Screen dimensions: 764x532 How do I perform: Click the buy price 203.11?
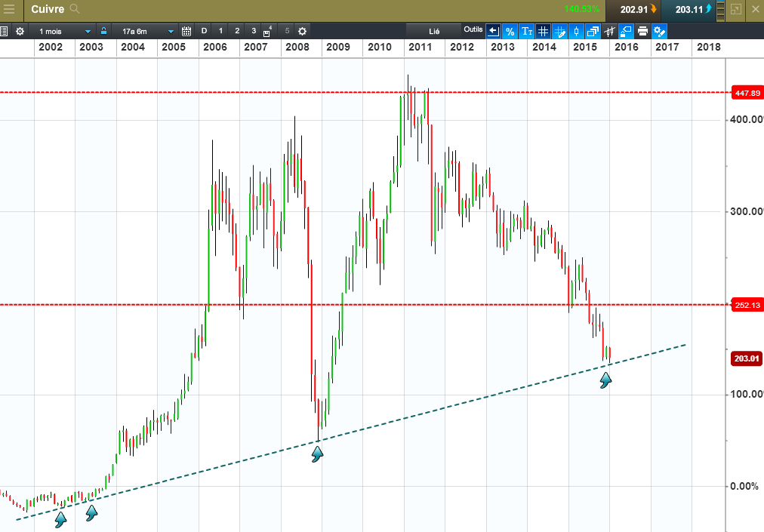pyautogui.click(x=689, y=9)
